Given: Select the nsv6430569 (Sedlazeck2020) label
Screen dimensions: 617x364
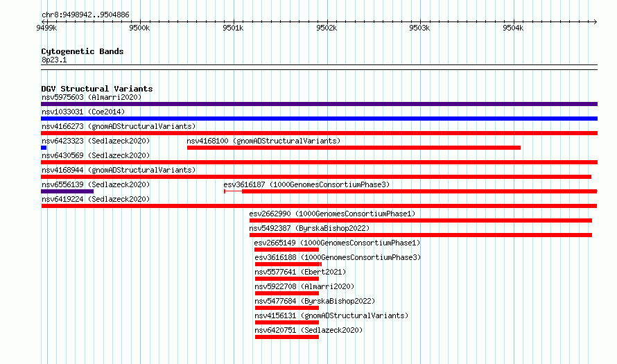Looking at the screenshot, I should coord(96,155).
